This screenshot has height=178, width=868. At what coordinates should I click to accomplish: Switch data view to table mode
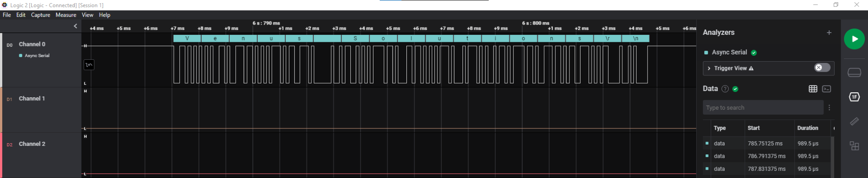coord(813,89)
